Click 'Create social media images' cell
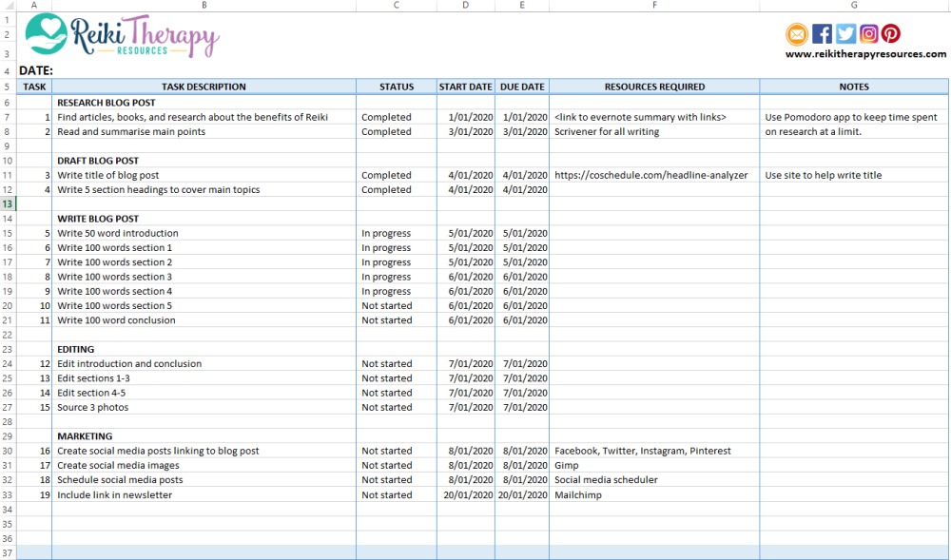951x560 pixels. 204,466
